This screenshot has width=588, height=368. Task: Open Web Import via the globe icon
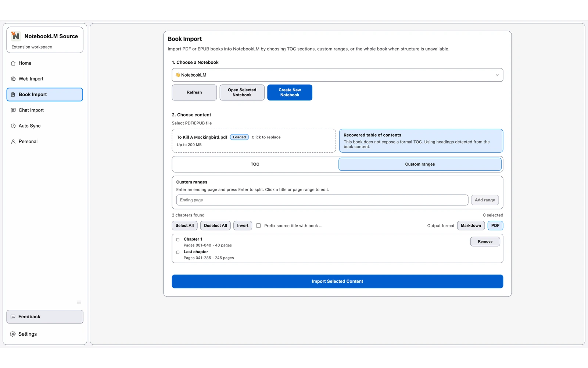(x=13, y=79)
